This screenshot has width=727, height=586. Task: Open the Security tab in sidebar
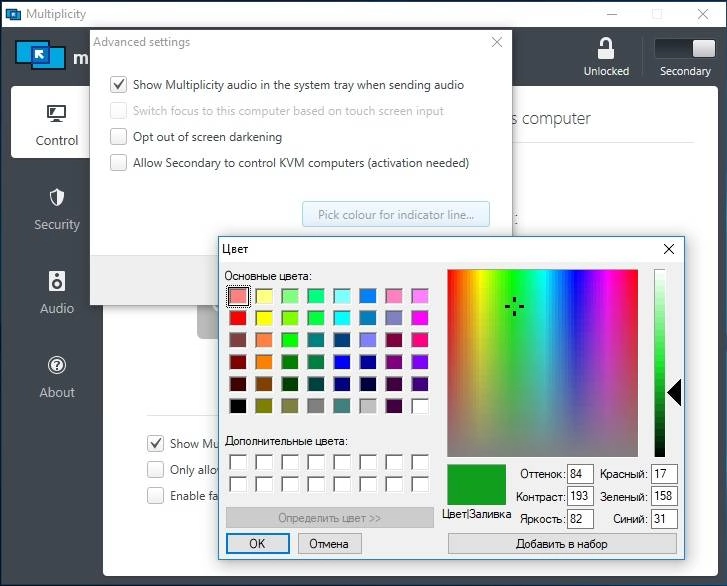pyautogui.click(x=57, y=210)
